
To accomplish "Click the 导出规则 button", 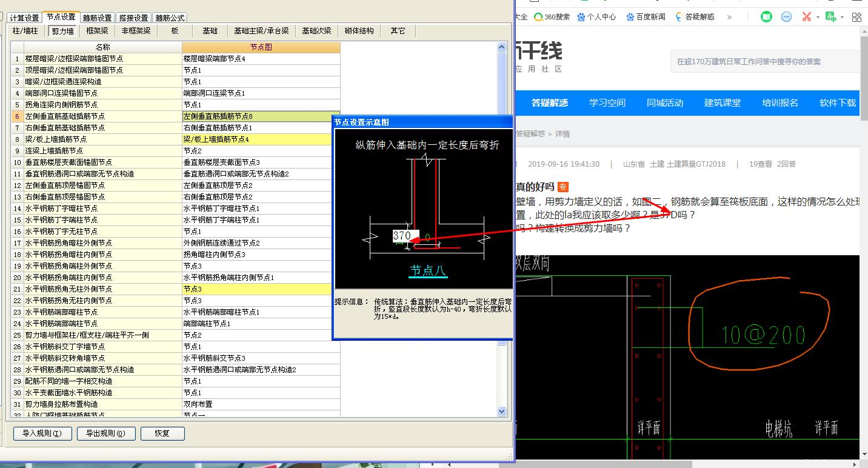I will coord(106,433).
